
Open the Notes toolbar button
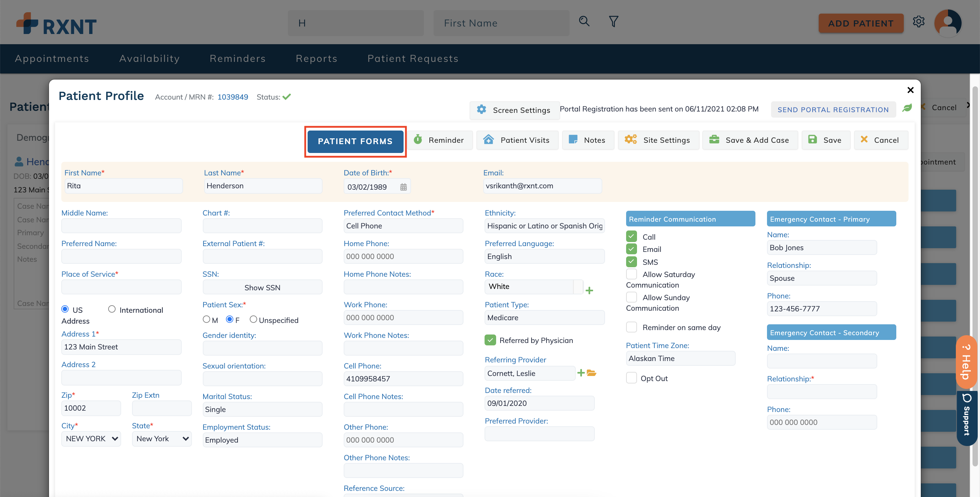(x=588, y=140)
